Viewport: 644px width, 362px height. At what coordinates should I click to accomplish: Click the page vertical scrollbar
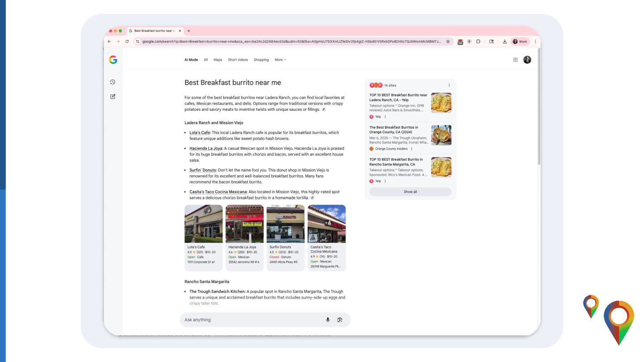pyautogui.click(x=538, y=107)
